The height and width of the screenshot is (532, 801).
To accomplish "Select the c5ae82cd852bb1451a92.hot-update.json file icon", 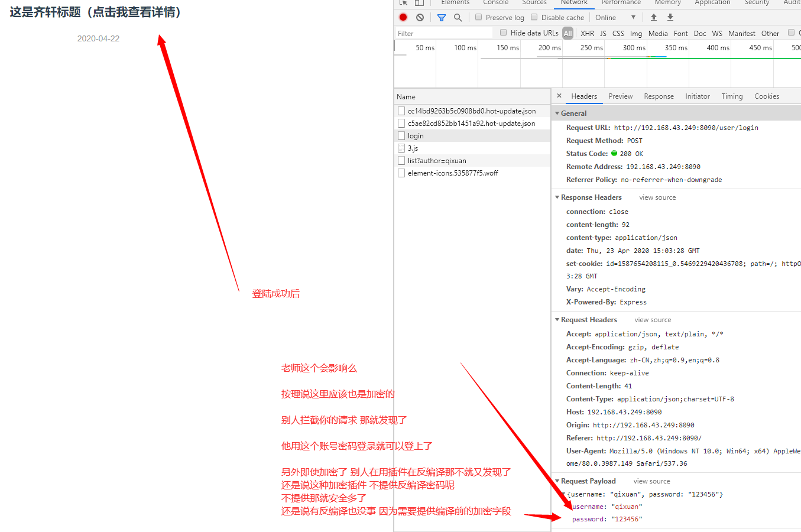I will [x=401, y=124].
